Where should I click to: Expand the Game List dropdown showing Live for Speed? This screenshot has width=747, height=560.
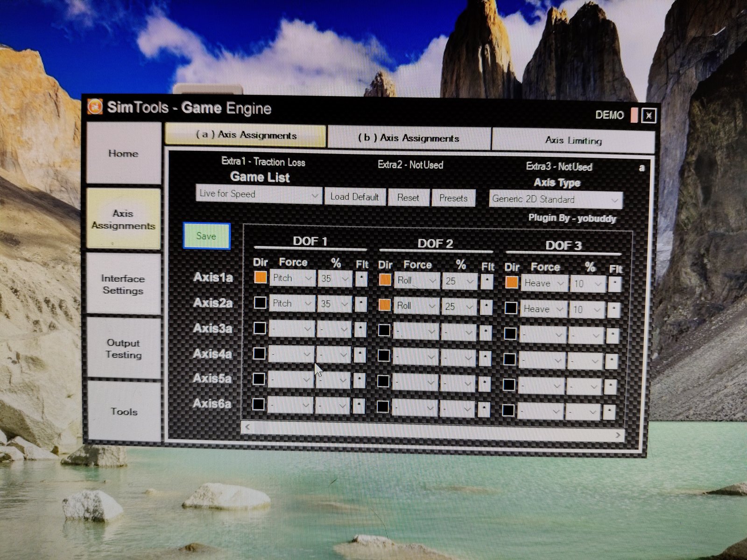coord(259,194)
